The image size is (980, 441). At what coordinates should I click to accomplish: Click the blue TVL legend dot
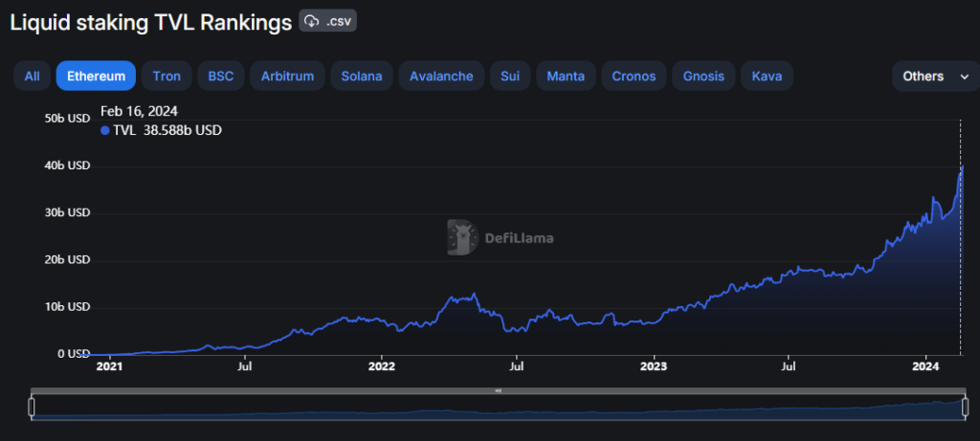tap(105, 130)
